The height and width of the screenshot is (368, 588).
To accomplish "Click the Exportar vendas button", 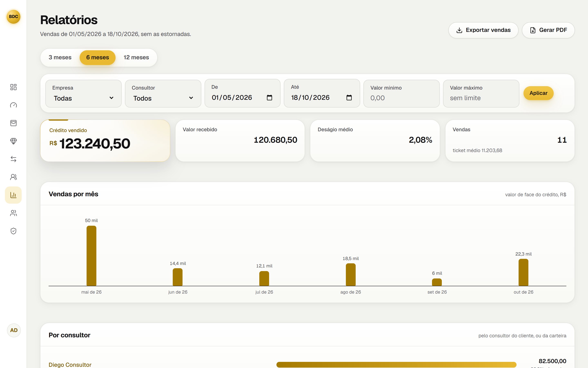I will click(x=483, y=30).
